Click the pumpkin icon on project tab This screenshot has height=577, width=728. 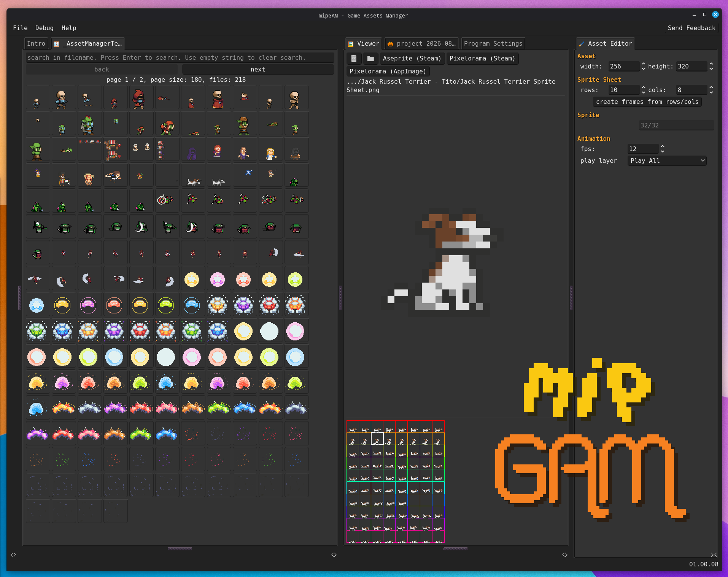390,44
